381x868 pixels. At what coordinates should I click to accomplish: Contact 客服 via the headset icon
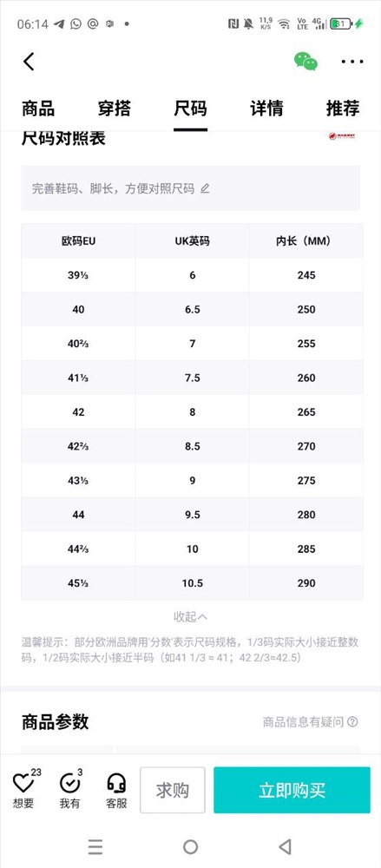click(116, 784)
